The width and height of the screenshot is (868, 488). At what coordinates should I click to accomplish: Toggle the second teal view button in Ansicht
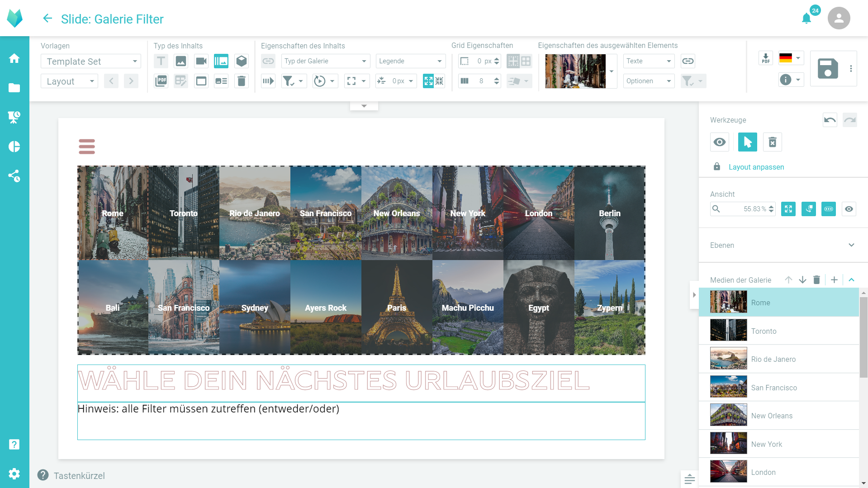(809, 209)
